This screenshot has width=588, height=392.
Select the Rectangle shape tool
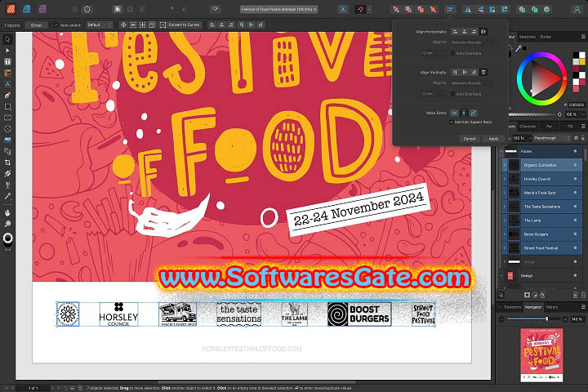[7, 106]
